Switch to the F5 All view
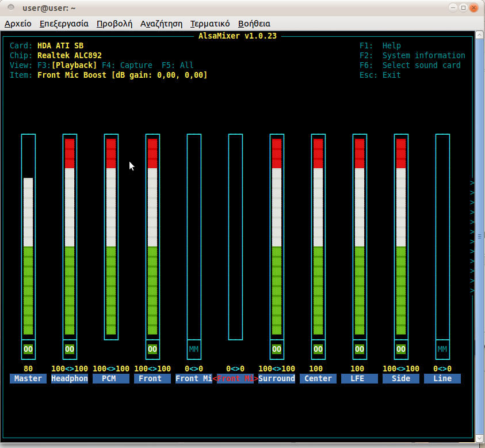The image size is (485, 448). coord(177,65)
